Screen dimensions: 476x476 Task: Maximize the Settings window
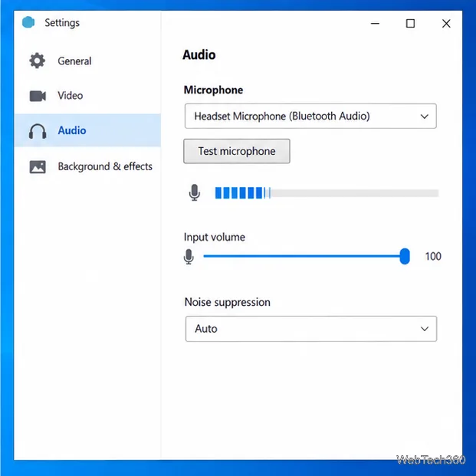pyautogui.click(x=410, y=23)
